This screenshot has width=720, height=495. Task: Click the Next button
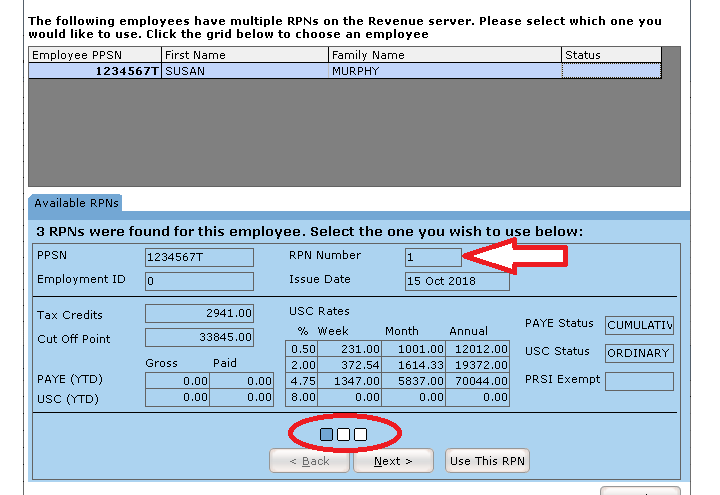coord(394,461)
